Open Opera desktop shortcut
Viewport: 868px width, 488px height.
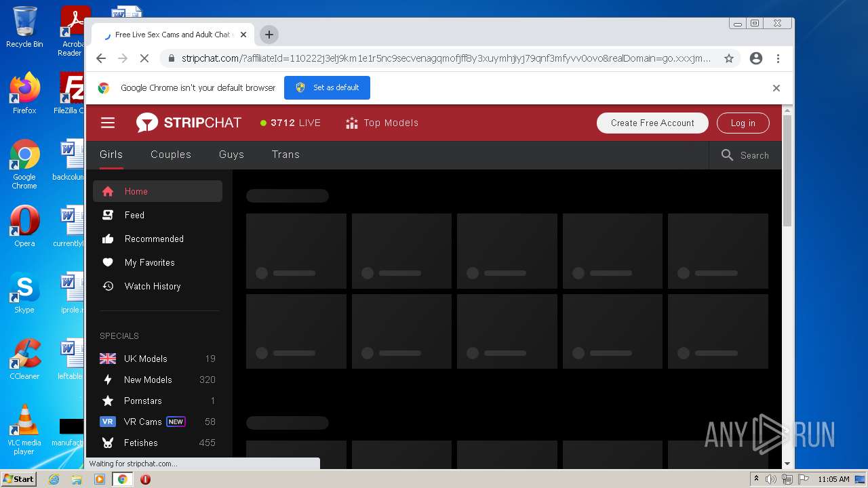click(x=24, y=226)
